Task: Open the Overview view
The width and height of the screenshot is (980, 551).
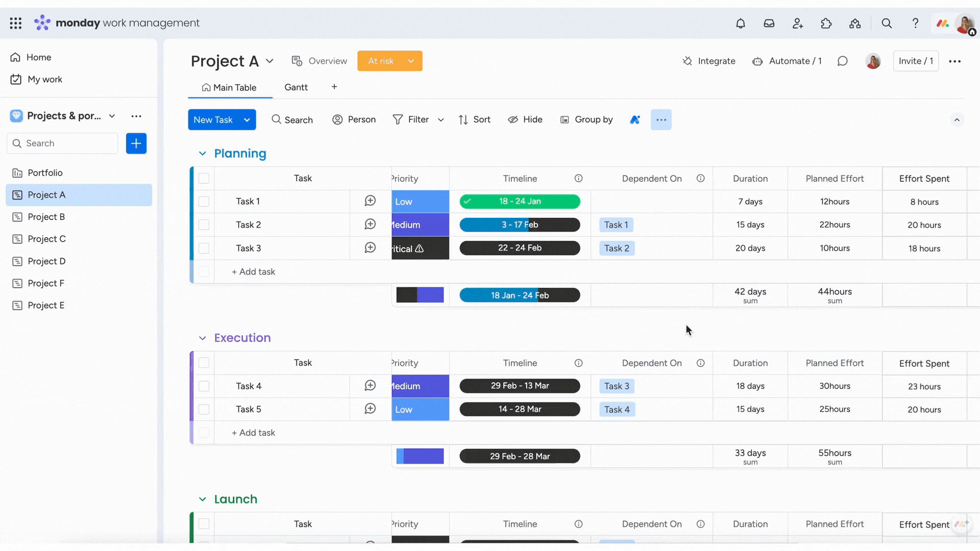Action: (x=319, y=61)
